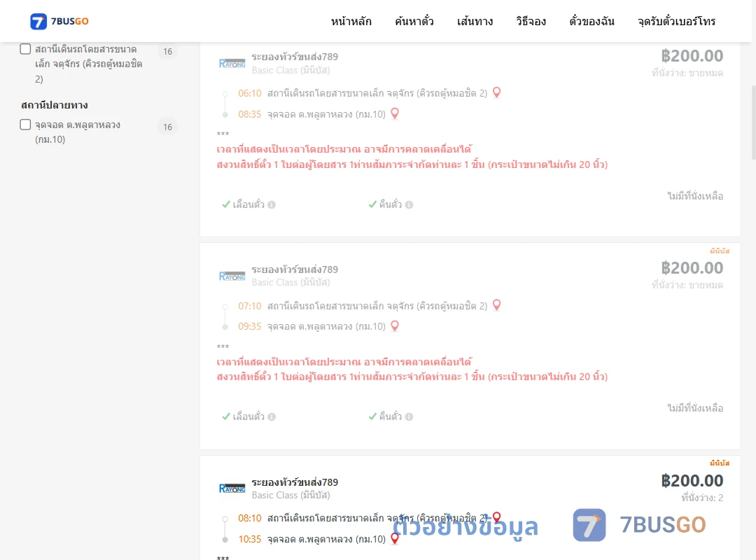The image size is (756, 560).
Task: Click count badge 16 beside destination filter
Action: (167, 127)
